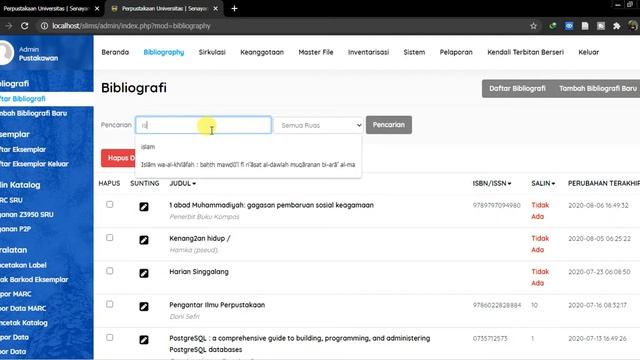Open '1 abad Muhammadiyah' title

(x=271, y=205)
